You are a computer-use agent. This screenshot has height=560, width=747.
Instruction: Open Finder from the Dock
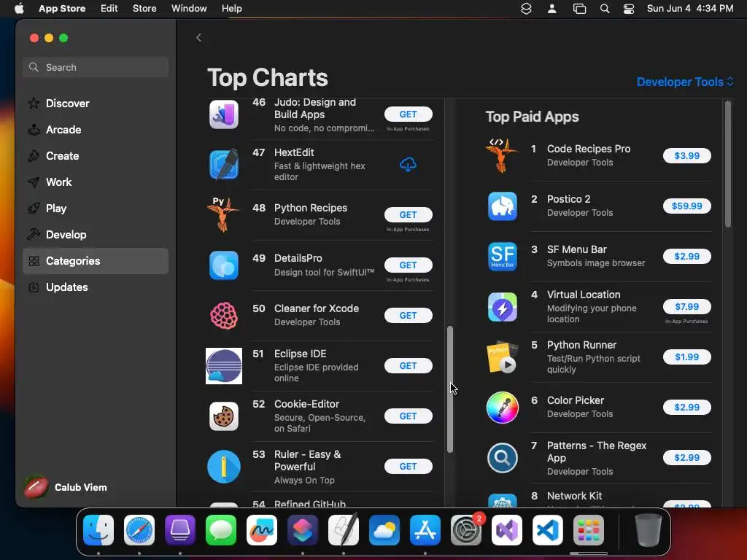tap(98, 530)
